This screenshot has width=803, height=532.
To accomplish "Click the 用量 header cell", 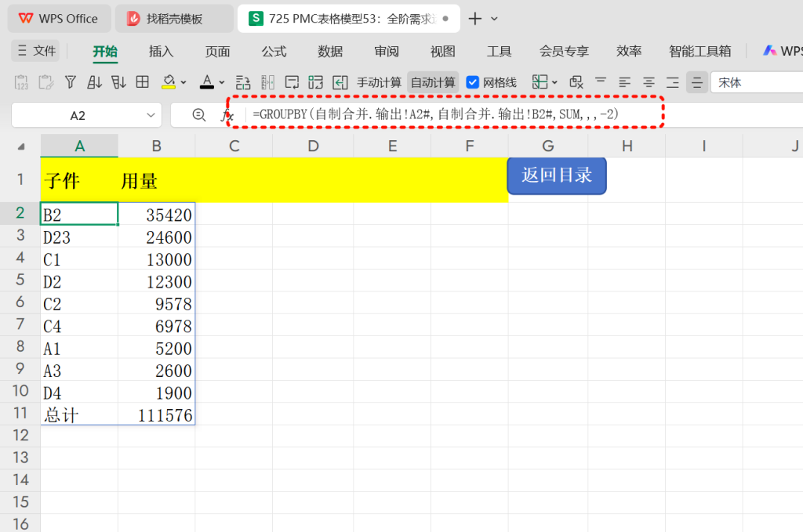I will click(157, 180).
